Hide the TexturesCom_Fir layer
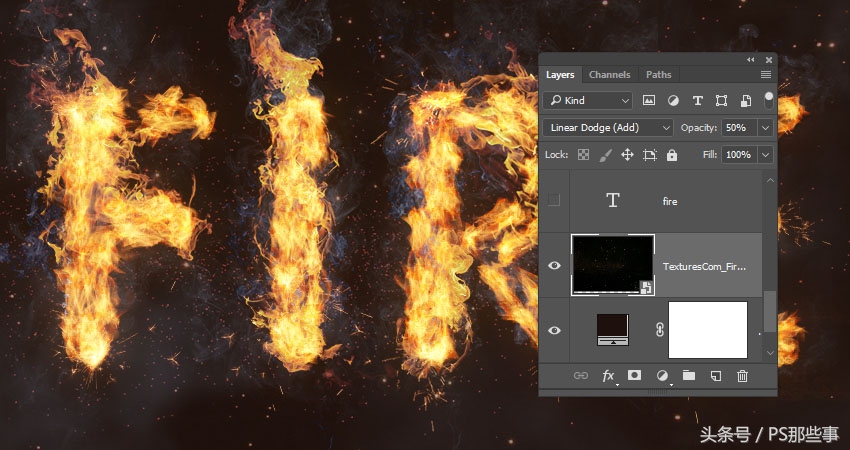Image resolution: width=850 pixels, height=450 pixels. (554, 265)
